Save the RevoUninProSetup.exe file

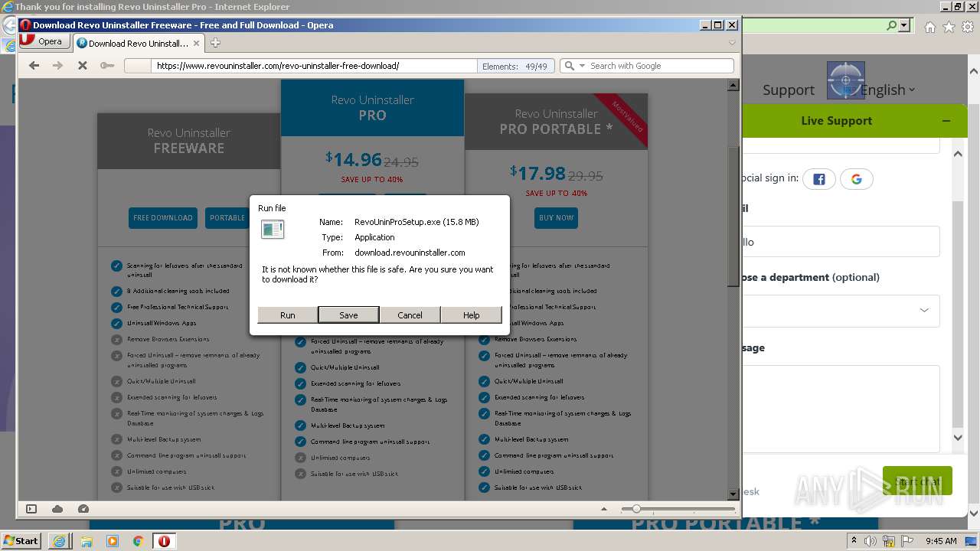click(x=348, y=315)
